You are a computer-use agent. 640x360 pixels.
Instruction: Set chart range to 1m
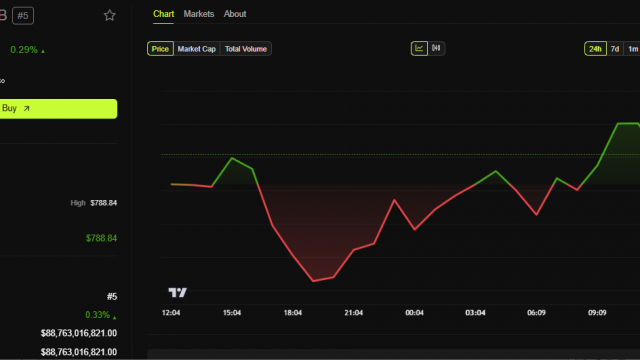[x=632, y=49]
